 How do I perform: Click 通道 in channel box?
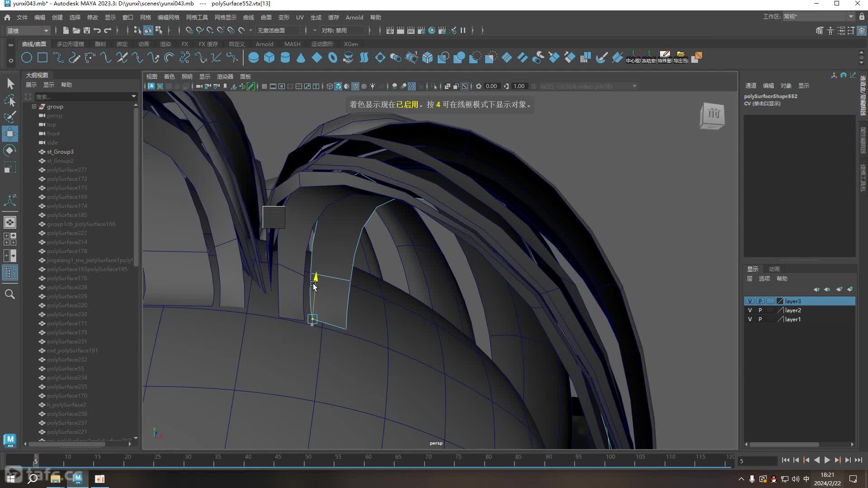coord(751,85)
